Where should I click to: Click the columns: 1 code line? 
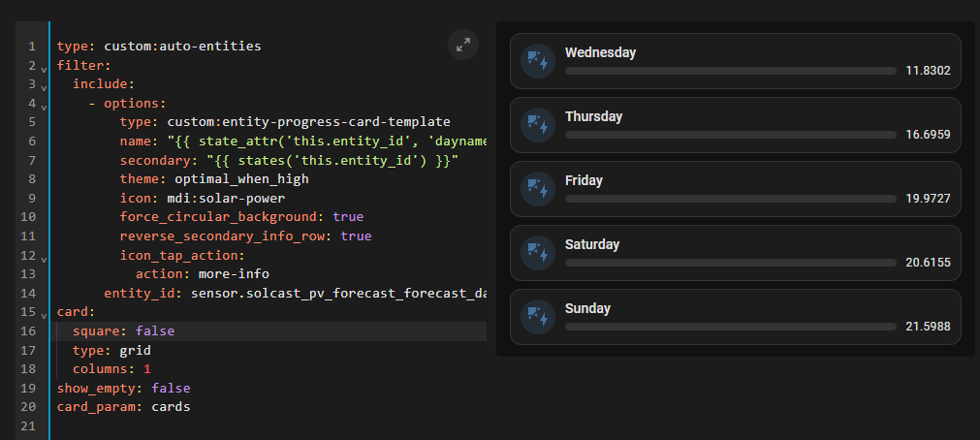111,369
